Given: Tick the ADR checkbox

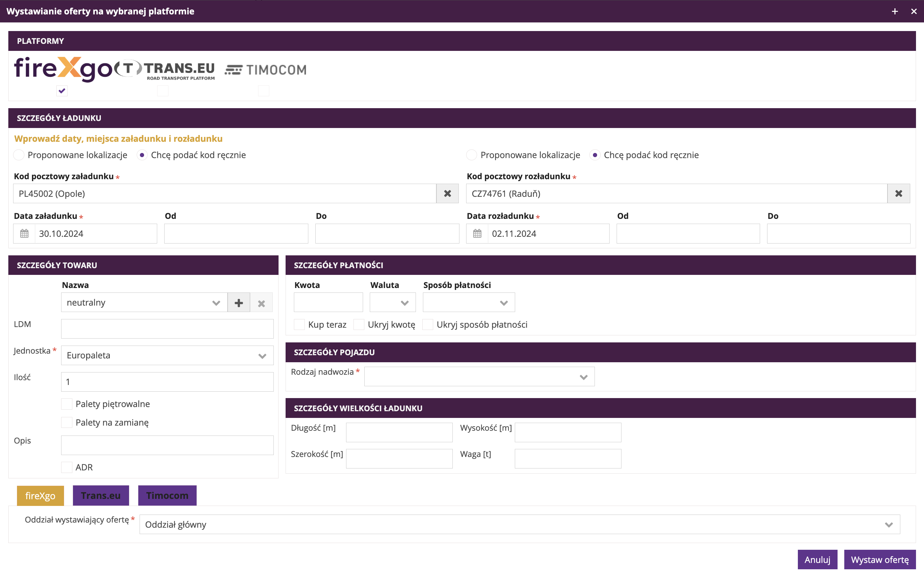Looking at the screenshot, I should click(67, 467).
